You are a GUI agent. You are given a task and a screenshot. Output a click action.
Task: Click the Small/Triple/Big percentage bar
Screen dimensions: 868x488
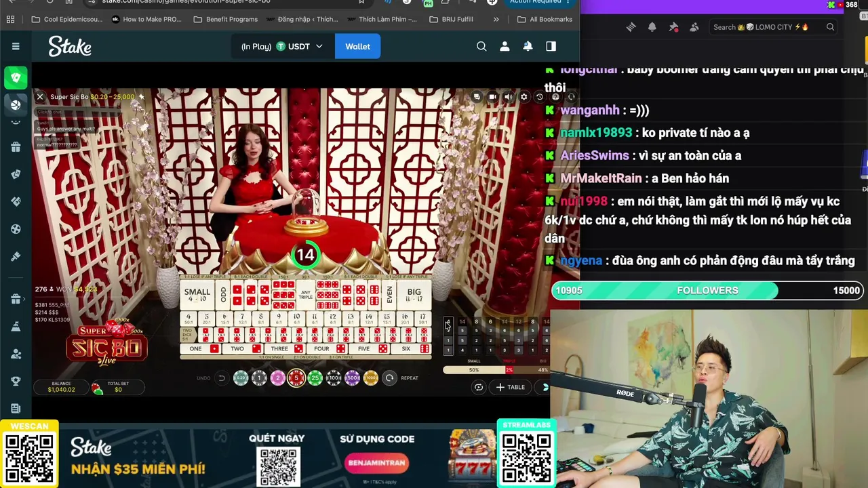coord(496,370)
